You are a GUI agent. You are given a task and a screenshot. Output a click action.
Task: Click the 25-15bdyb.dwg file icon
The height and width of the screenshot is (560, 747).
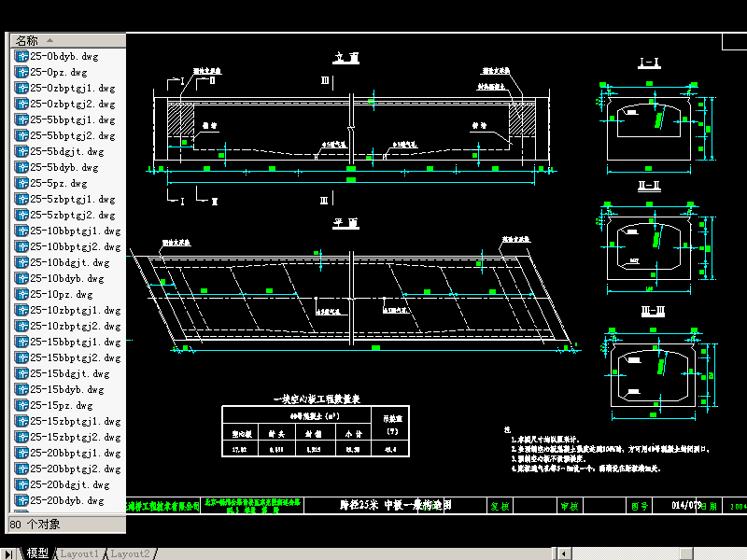(21, 389)
